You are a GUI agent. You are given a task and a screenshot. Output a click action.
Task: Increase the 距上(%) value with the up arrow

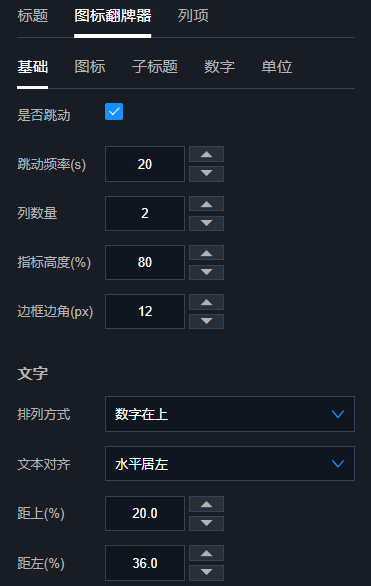pyautogui.click(x=206, y=504)
